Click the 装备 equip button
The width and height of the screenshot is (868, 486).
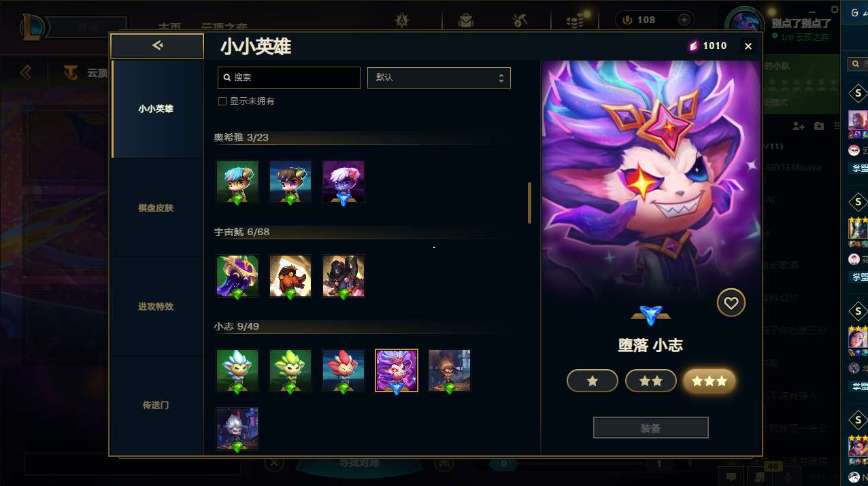pyautogui.click(x=651, y=428)
